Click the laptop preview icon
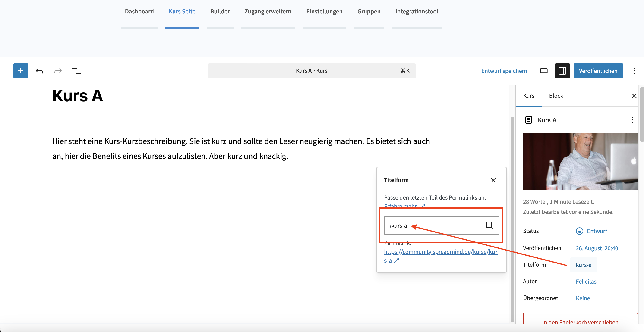Image resolution: width=644 pixels, height=332 pixels. point(543,71)
